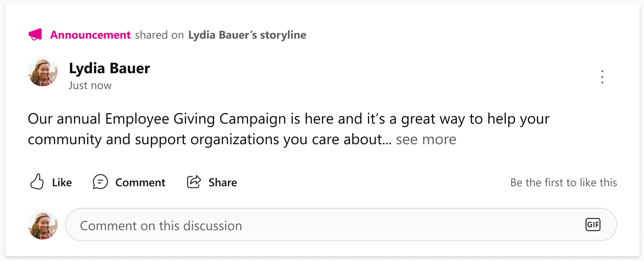Visit Lydia Bauer's profile via her name
The height and width of the screenshot is (261, 644).
coord(109,68)
